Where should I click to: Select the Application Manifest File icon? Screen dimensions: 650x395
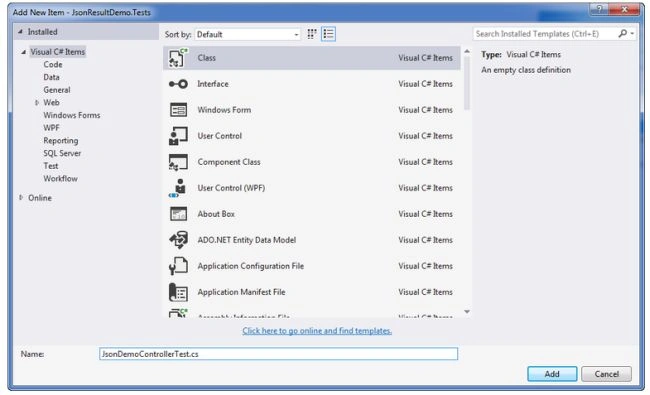178,292
